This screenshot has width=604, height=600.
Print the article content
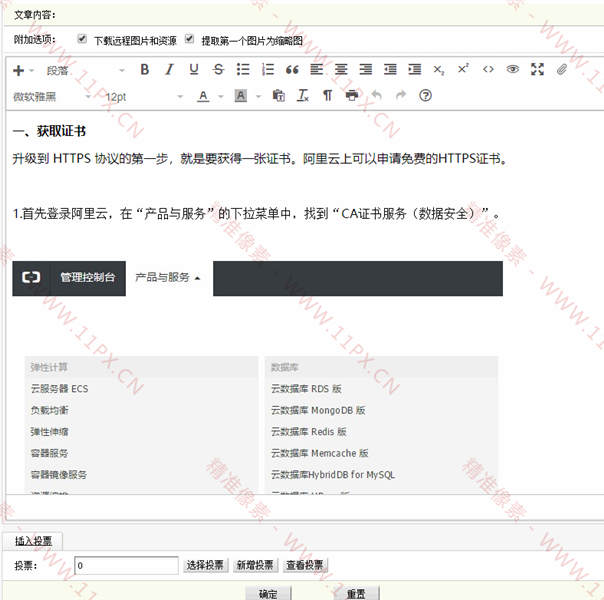352,96
